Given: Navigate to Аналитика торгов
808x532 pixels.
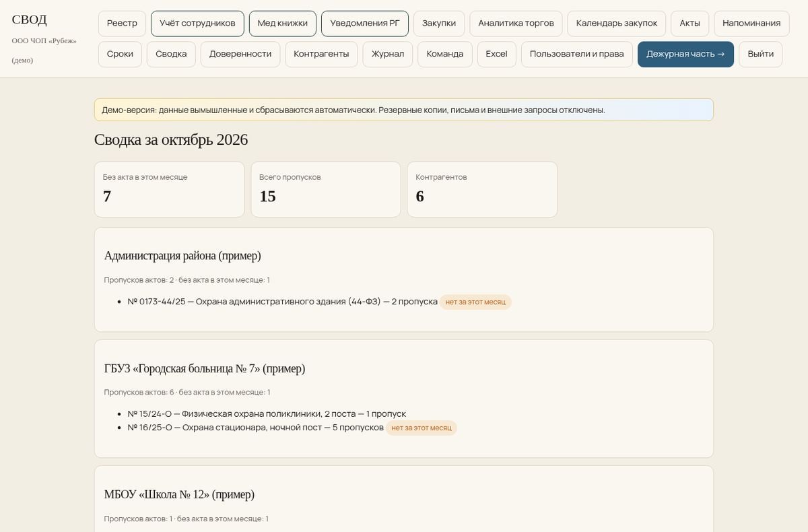Looking at the screenshot, I should (516, 23).
